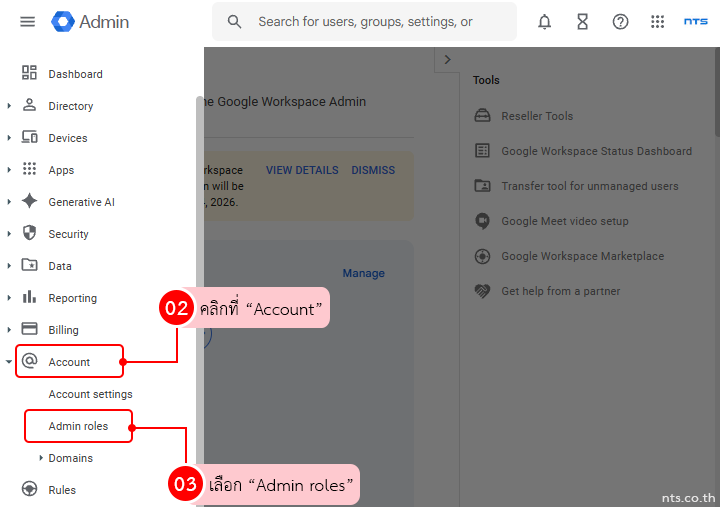Click the Apps grid icon in sidebar

coord(29,169)
